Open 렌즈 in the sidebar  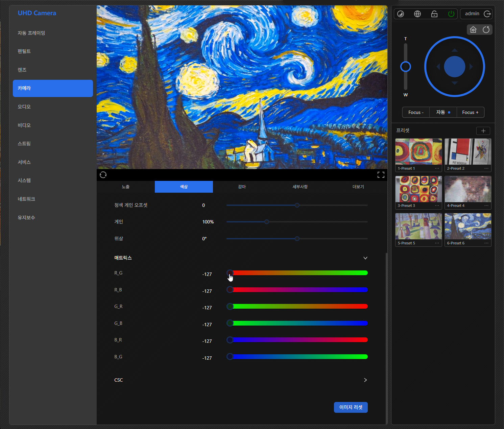53,70
